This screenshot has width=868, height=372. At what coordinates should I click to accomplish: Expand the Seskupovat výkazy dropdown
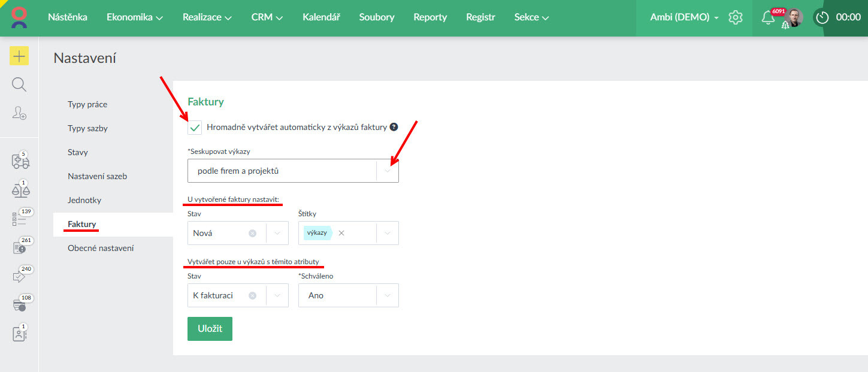click(388, 171)
